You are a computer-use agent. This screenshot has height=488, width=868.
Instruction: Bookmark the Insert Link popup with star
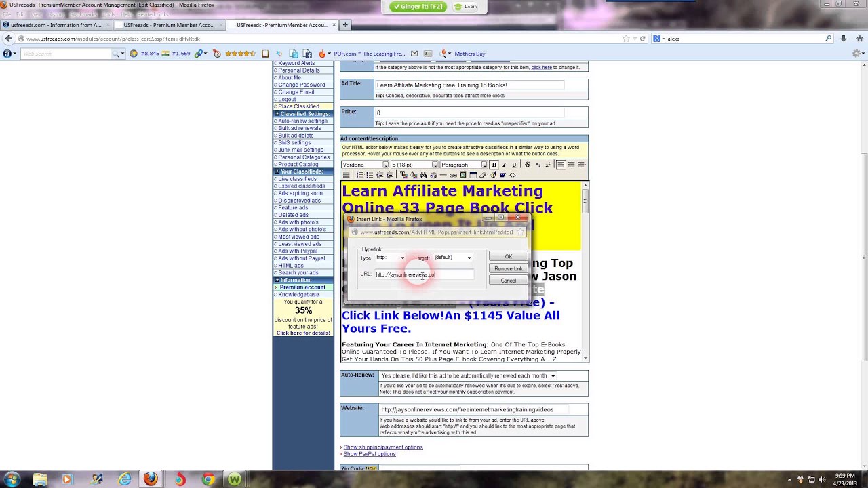tap(520, 232)
